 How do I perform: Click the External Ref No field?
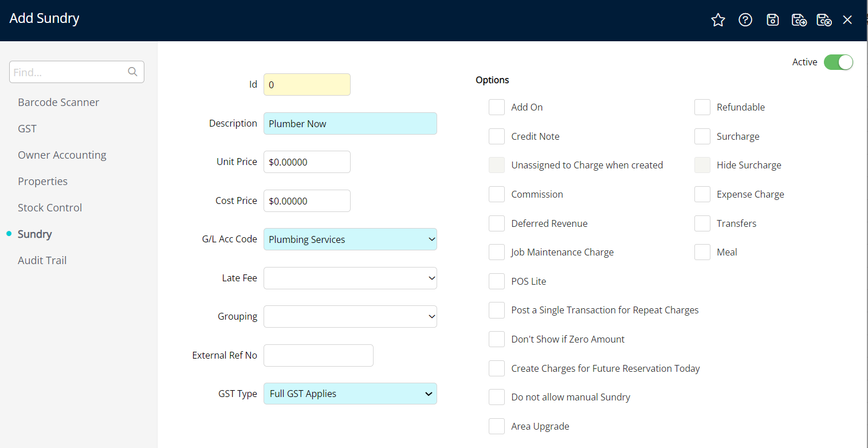click(318, 355)
